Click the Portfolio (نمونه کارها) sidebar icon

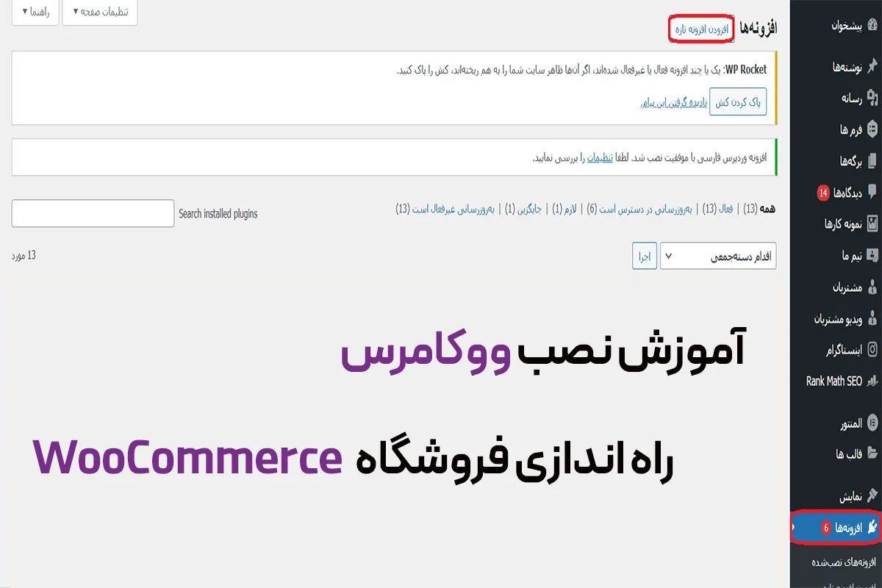[873, 223]
